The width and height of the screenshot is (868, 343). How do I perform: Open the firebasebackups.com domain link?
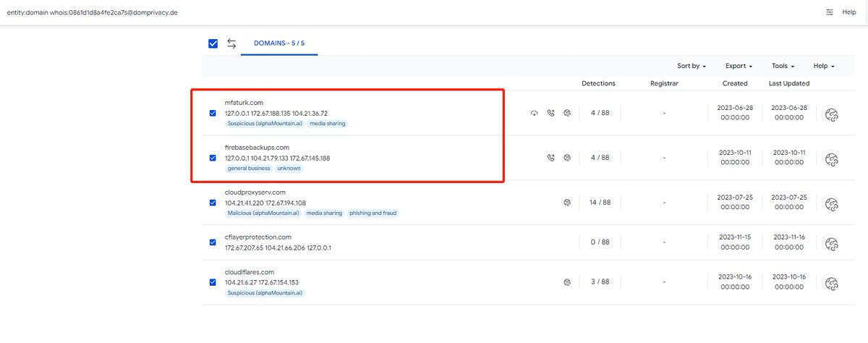pyautogui.click(x=257, y=148)
